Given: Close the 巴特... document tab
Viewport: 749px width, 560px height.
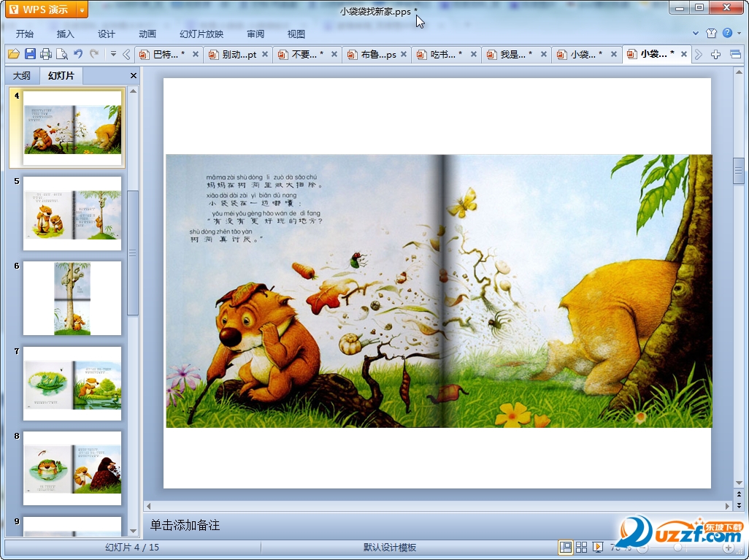Looking at the screenshot, I should 196,55.
